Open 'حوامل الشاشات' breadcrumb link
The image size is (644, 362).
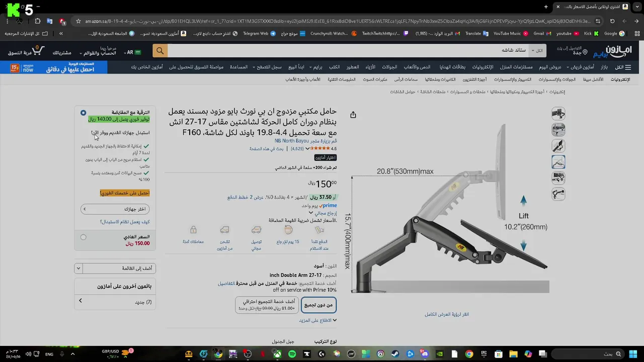tap(403, 92)
